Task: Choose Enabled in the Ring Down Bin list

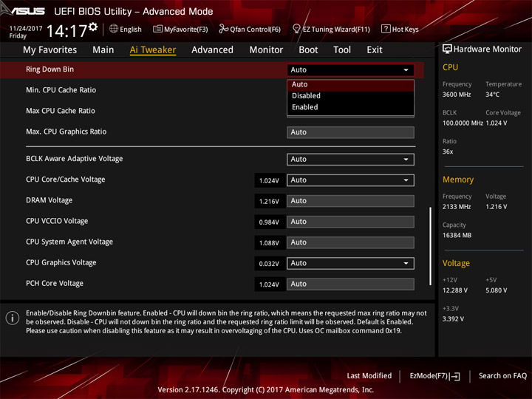Action: (350, 107)
